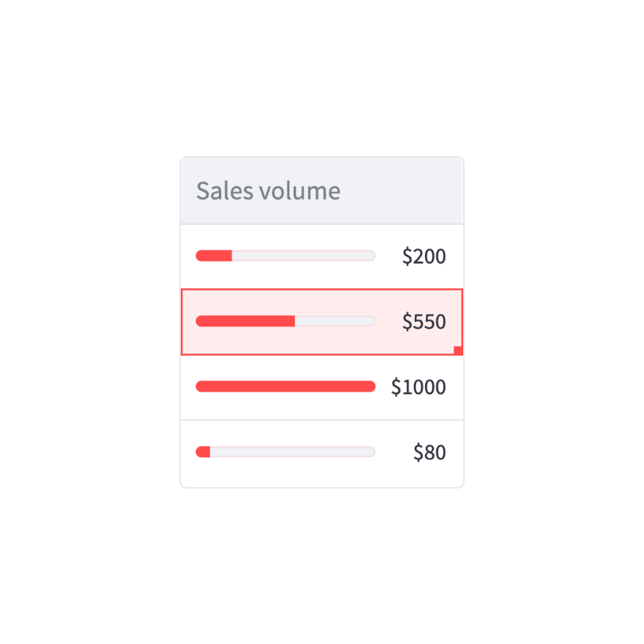Click the progress bar next to $550

click(x=285, y=321)
